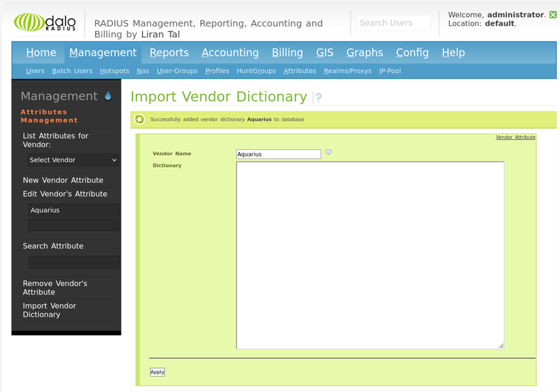This screenshot has height=392, width=560.
Task: Click Search Attribute in sidebar
Action: [x=53, y=246]
